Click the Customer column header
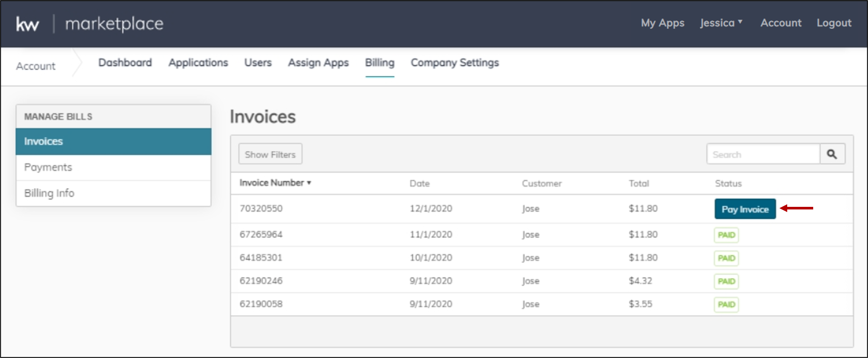The image size is (868, 358). pos(542,184)
